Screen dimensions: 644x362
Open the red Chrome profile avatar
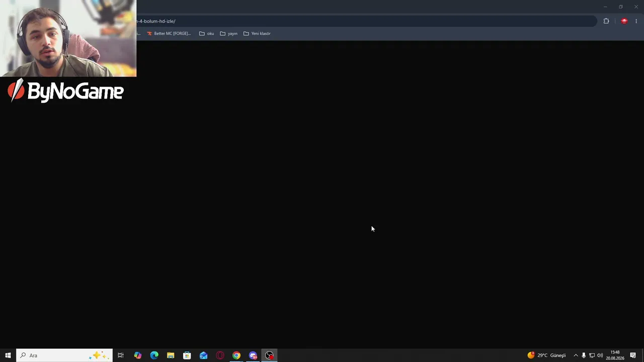pos(624,21)
